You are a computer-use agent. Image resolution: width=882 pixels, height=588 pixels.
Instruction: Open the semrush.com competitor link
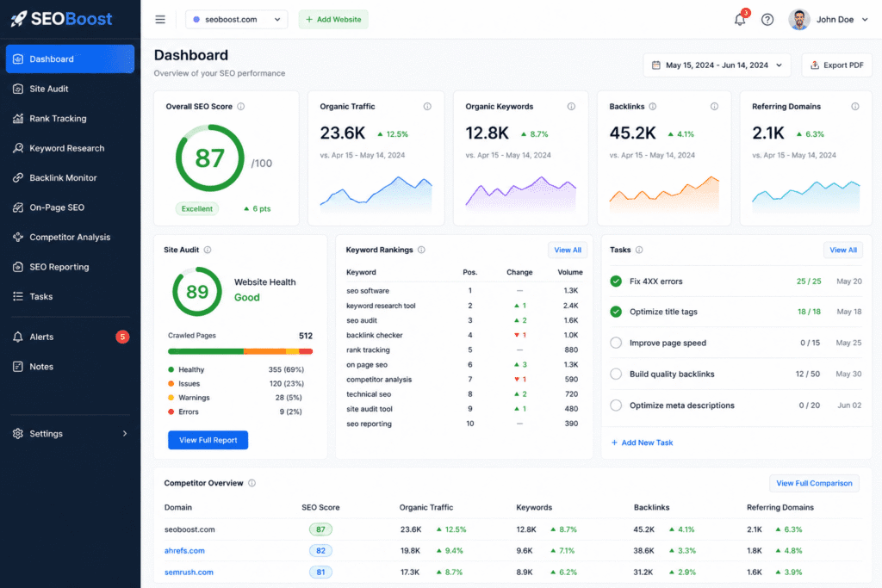(x=189, y=573)
